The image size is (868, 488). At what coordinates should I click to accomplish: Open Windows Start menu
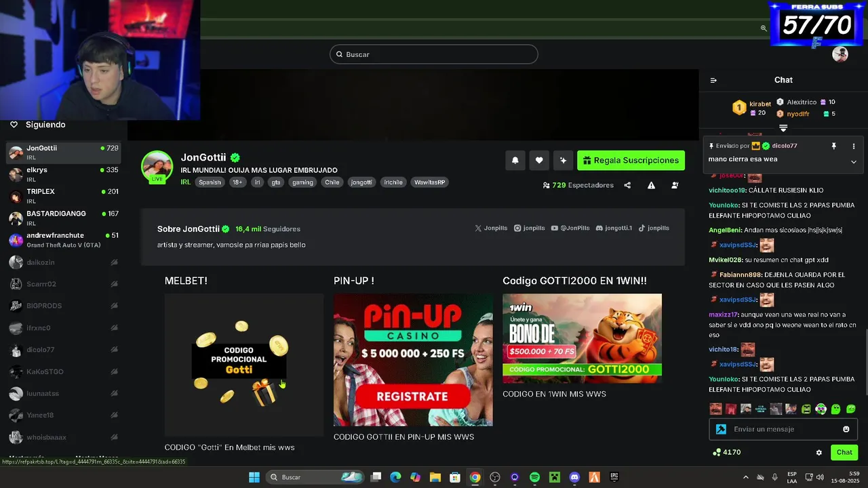254,477
